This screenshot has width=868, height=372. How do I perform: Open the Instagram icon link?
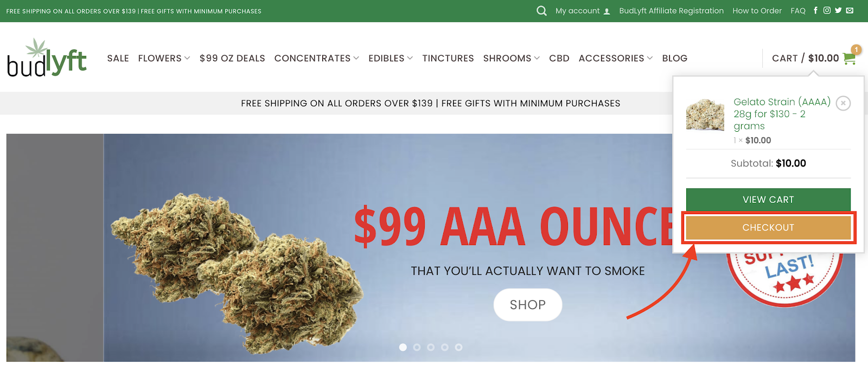pos(827,10)
